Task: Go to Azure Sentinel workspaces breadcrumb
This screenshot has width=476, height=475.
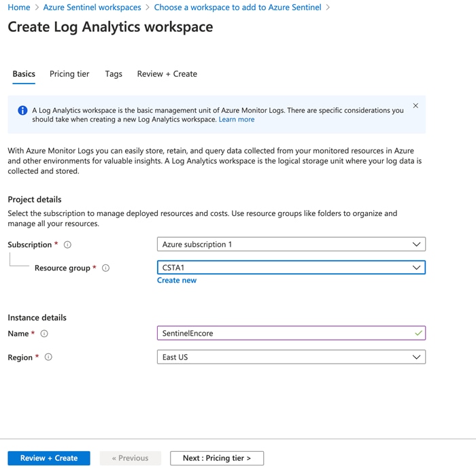Action: pos(92,7)
